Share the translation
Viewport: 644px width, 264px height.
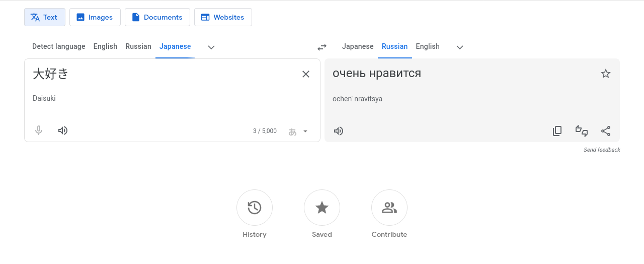[x=606, y=131]
